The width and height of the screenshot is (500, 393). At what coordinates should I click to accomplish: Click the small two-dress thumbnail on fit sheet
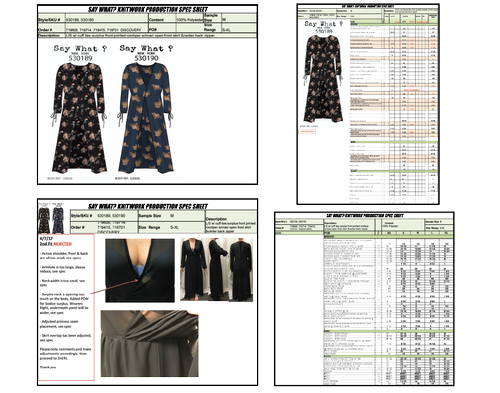point(51,218)
